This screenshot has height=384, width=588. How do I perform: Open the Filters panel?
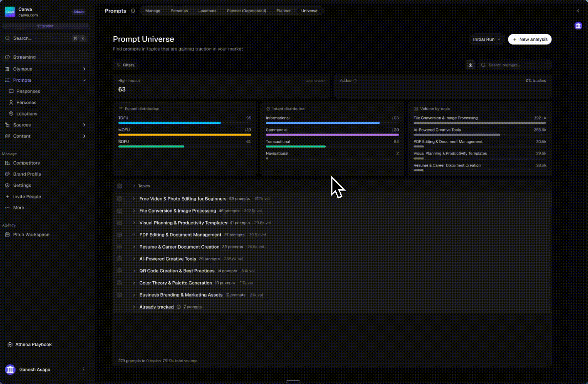tap(125, 65)
